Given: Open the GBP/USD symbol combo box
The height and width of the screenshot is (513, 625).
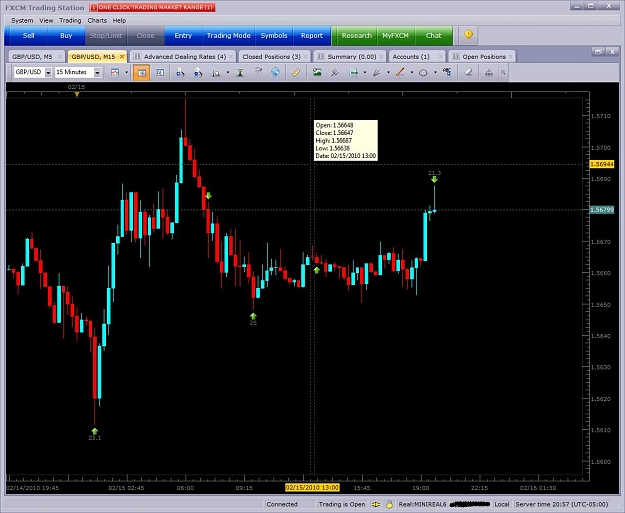Looking at the screenshot, I should pyautogui.click(x=33, y=72).
